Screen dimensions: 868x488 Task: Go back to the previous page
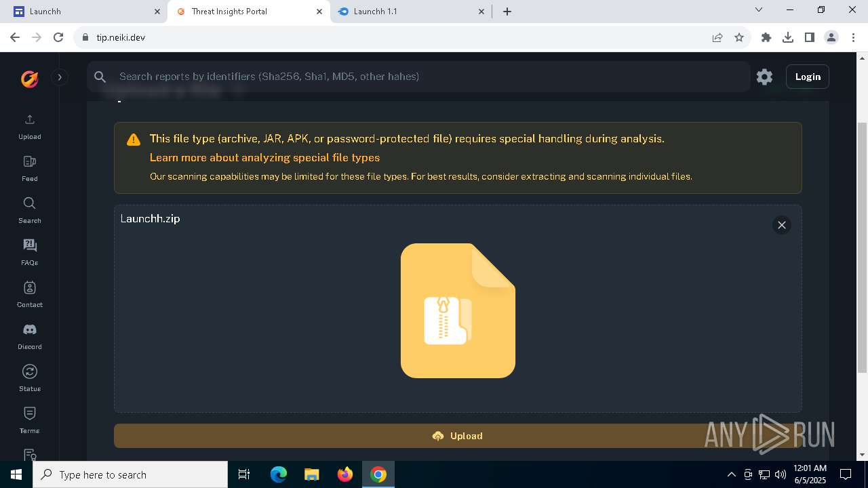point(15,37)
